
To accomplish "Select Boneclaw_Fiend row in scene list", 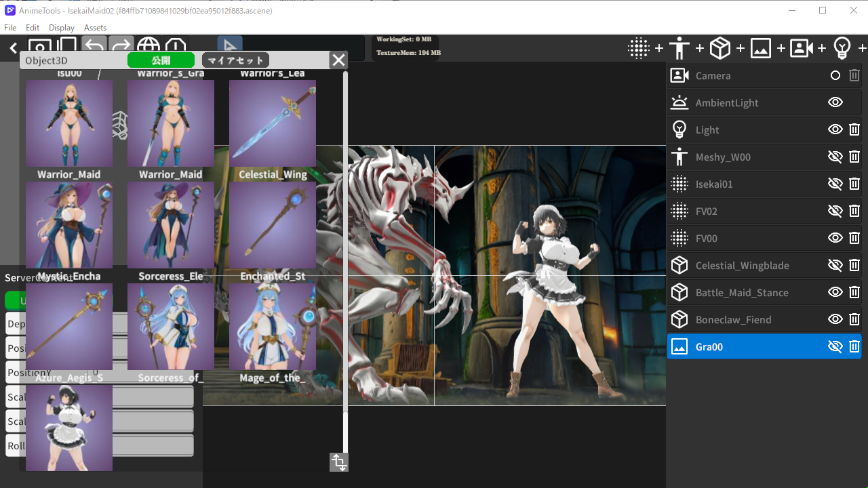I will pyautogui.click(x=764, y=319).
